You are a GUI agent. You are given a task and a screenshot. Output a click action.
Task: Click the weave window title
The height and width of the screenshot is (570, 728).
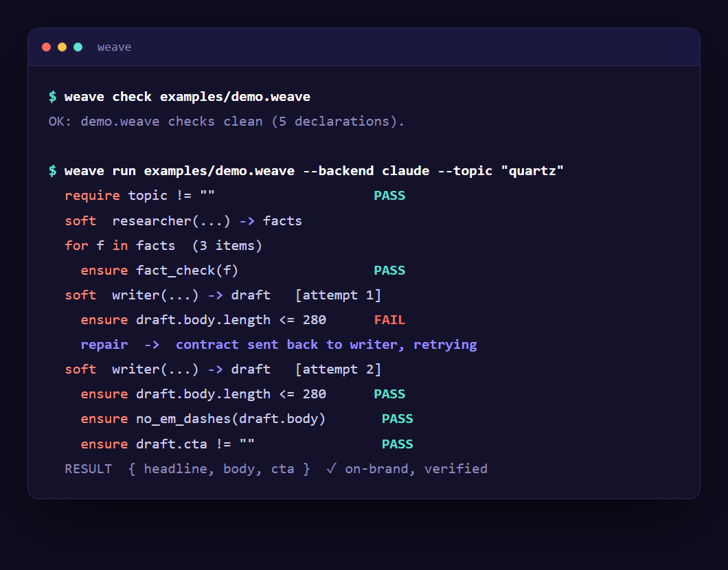click(x=114, y=47)
